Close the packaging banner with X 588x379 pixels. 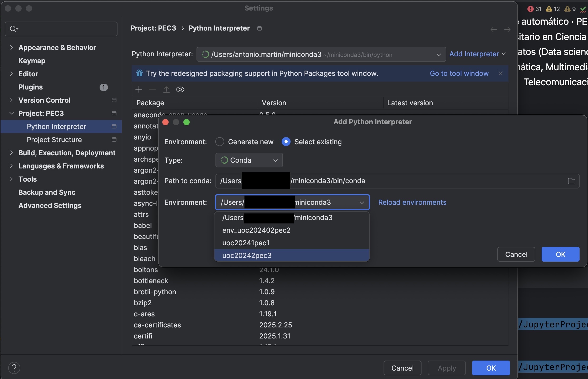coord(501,73)
